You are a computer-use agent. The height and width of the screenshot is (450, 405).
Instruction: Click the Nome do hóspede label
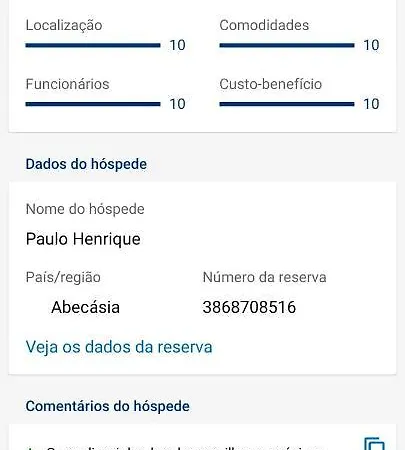point(85,209)
